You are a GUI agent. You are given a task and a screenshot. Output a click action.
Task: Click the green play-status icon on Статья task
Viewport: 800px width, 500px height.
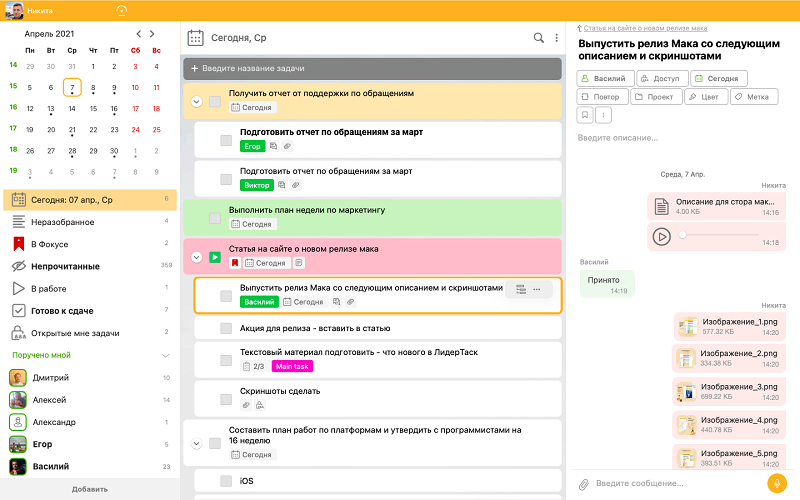[x=215, y=258]
